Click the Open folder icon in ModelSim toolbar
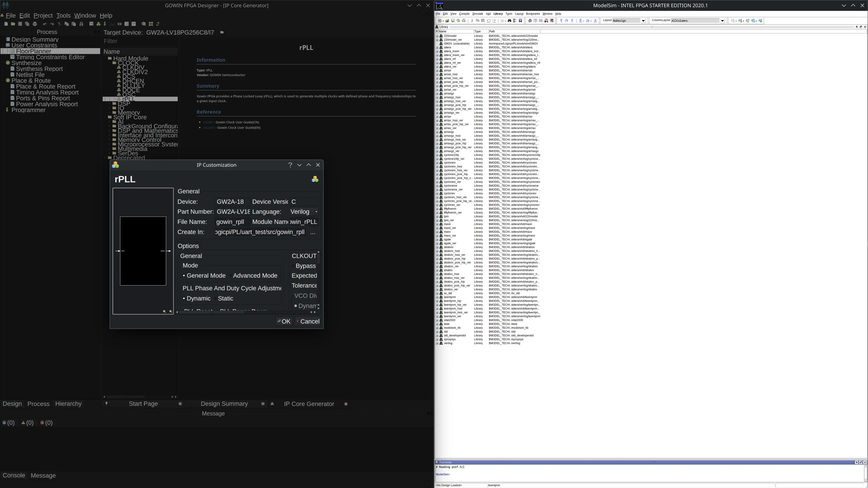 coord(447,21)
